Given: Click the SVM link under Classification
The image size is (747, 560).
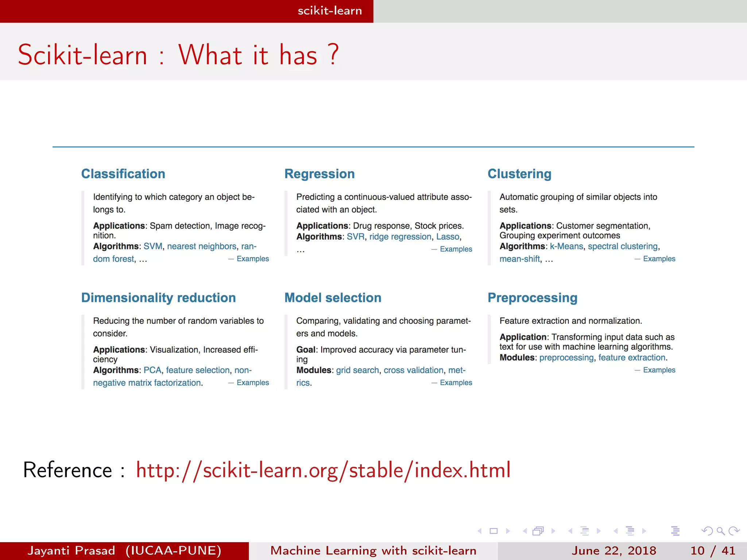Looking at the screenshot, I should 153,246.
